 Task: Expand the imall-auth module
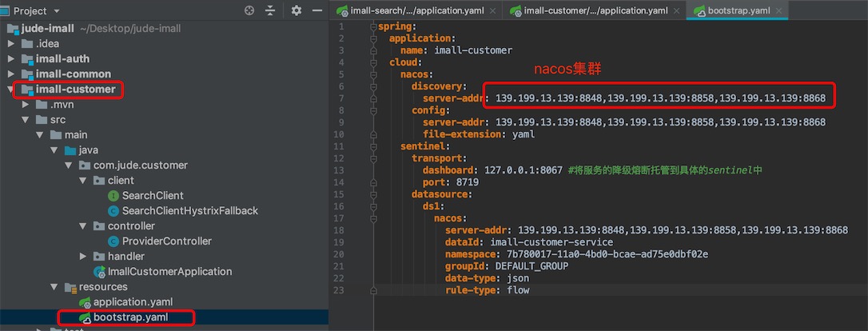coord(11,58)
